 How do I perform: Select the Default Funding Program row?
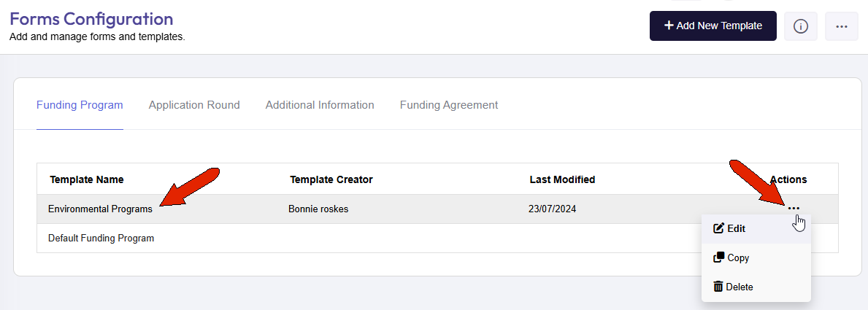pos(437,239)
